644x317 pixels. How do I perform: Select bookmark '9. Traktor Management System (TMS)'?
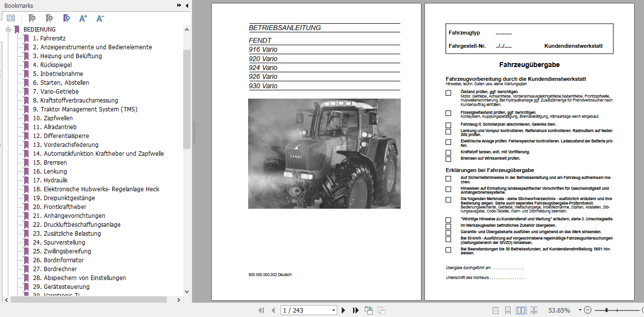tap(85, 109)
